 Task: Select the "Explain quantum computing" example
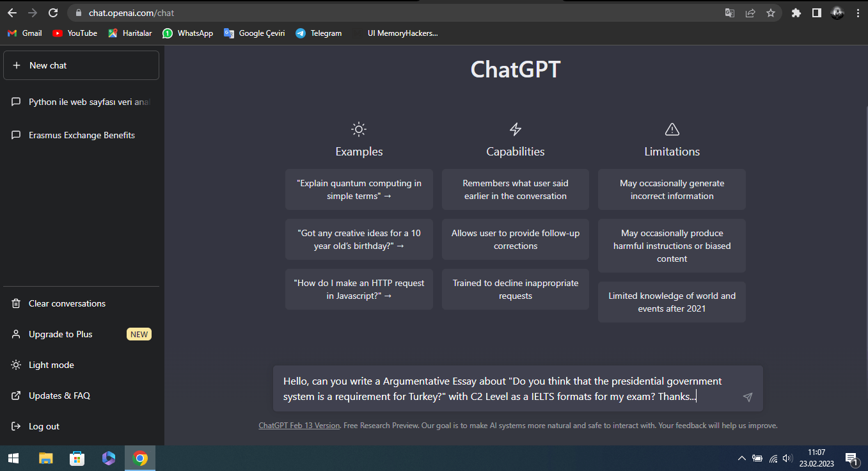(359, 189)
